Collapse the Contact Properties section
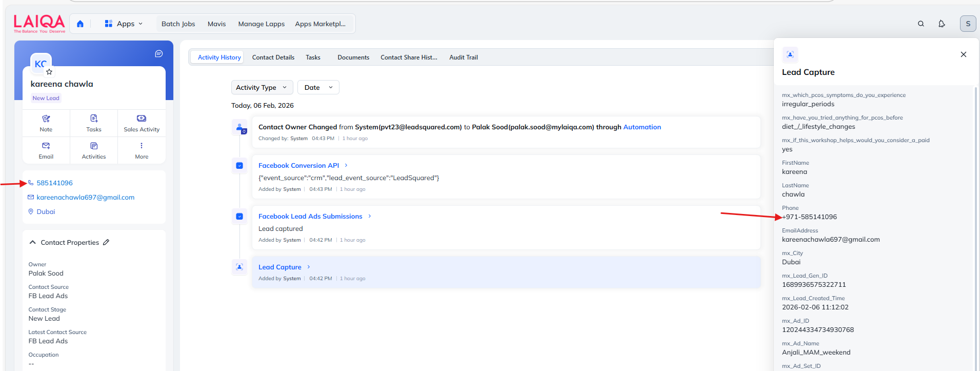 pos(33,242)
